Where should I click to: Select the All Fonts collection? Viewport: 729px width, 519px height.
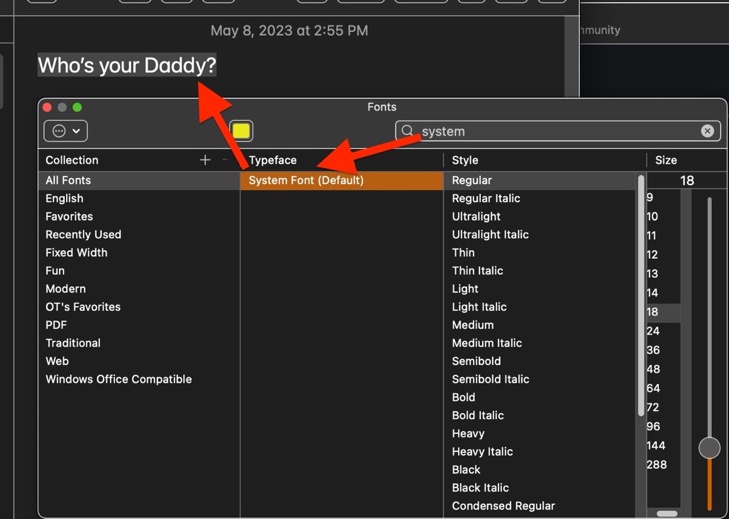(x=139, y=180)
